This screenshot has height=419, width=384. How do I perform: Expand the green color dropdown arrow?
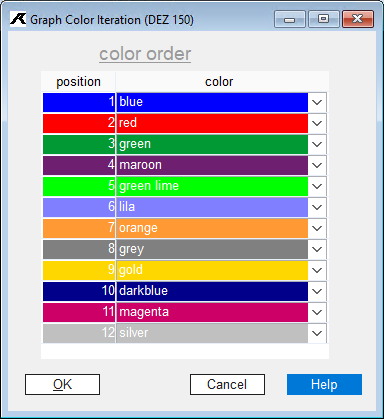(317, 144)
